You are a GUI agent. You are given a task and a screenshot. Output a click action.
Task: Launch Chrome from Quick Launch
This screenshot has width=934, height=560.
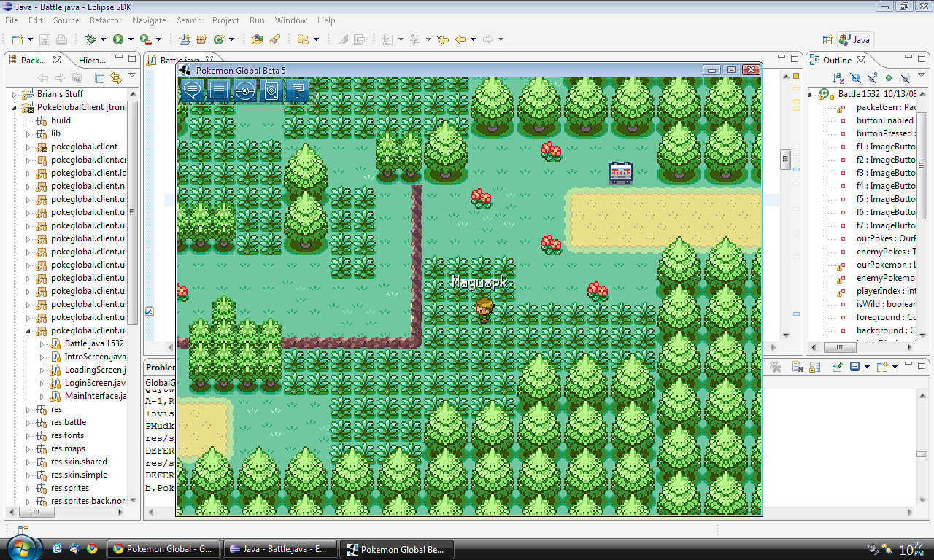click(92, 549)
